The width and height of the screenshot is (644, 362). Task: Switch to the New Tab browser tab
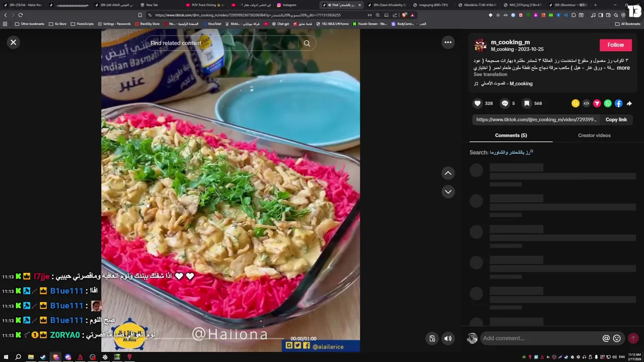152,5
